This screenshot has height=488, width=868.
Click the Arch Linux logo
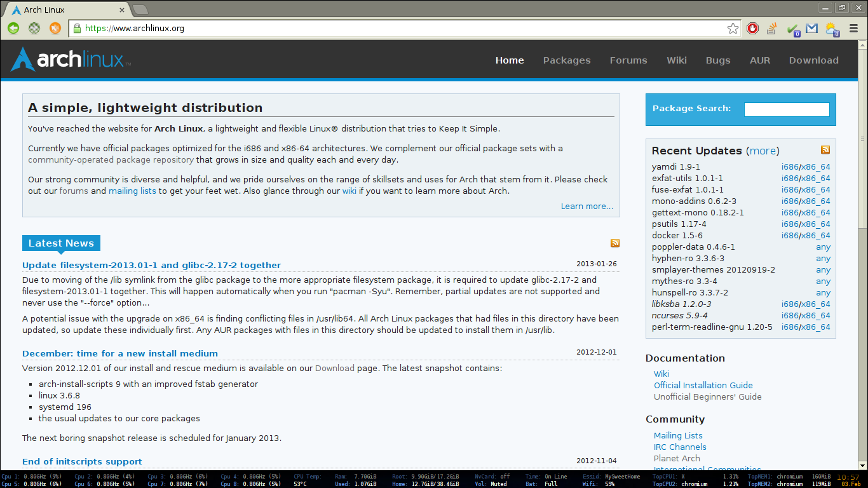(71, 60)
